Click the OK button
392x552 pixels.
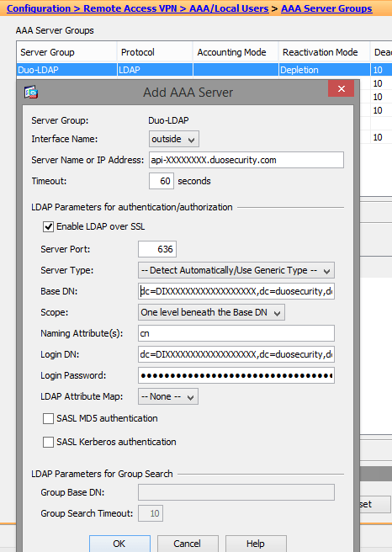(119, 544)
